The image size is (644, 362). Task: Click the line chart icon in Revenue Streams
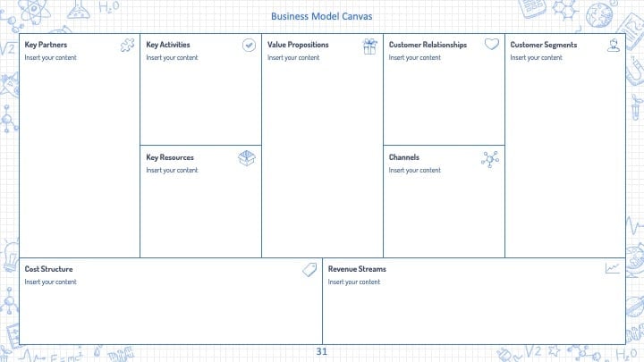click(612, 268)
